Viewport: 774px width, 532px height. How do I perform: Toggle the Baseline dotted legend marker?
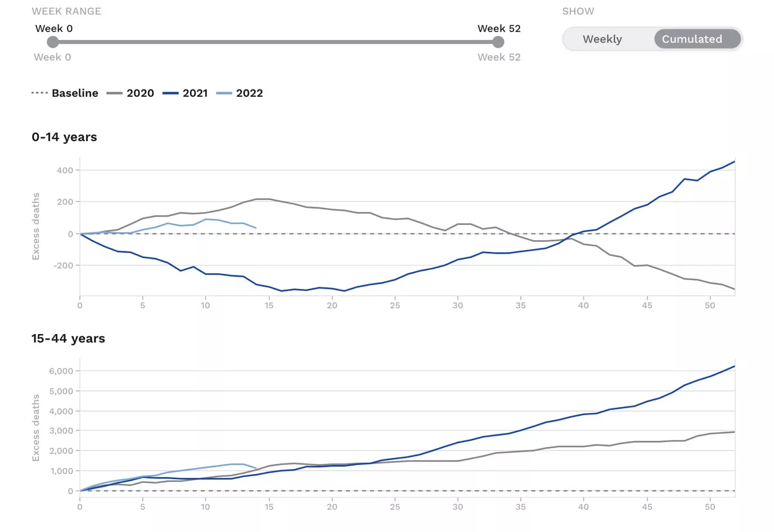click(x=39, y=93)
